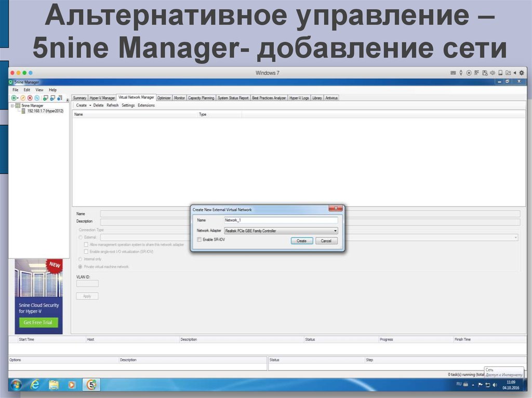Open the Edit menu
532x398 pixels.
(x=27, y=90)
